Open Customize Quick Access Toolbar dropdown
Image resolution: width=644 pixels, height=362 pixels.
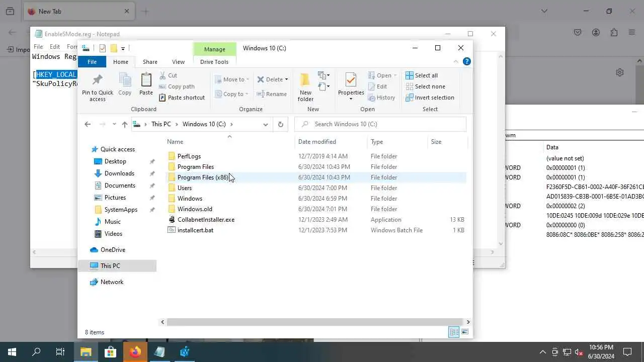pyautogui.click(x=123, y=48)
